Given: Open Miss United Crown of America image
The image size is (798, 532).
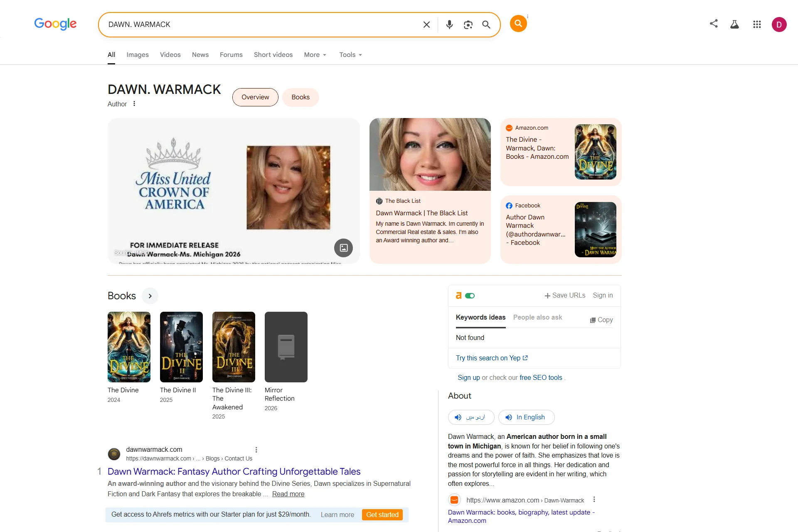Looking at the screenshot, I should [234, 191].
